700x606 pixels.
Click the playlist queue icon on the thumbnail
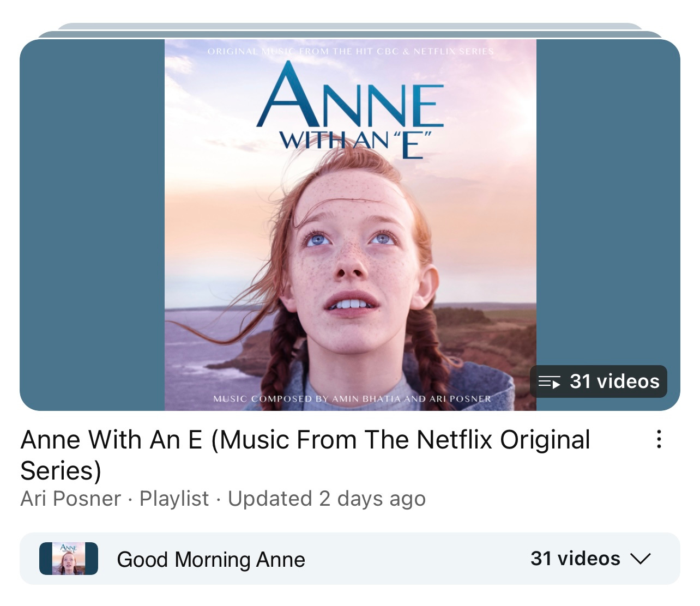[x=549, y=382]
